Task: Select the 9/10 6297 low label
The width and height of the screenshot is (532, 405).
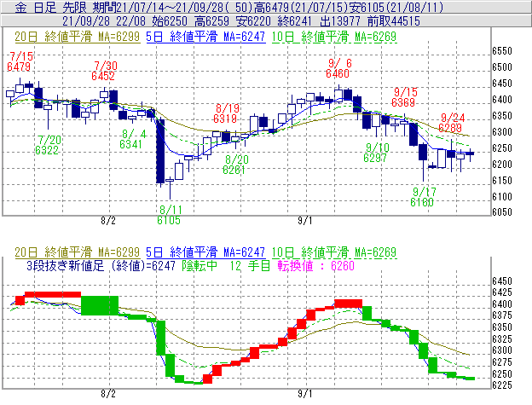Action: [x=376, y=153]
